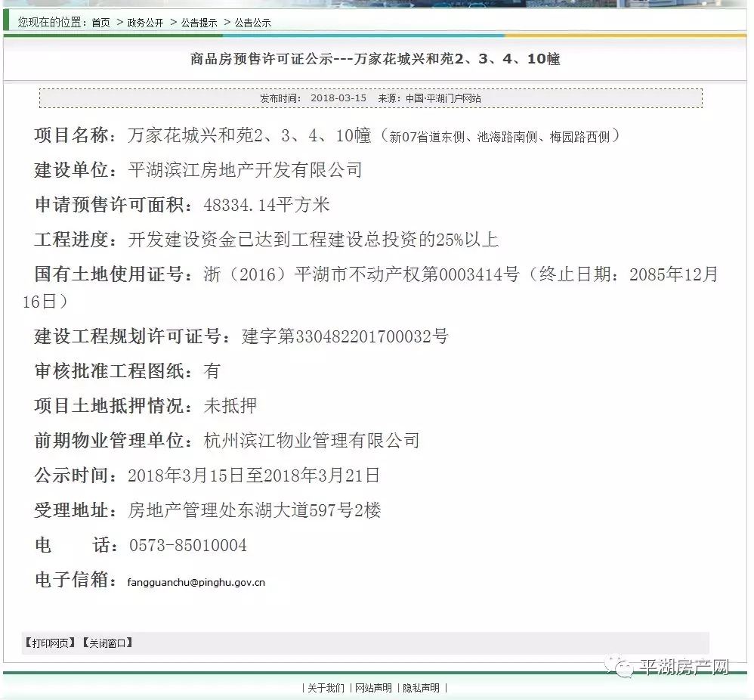Click the fangguanchu@pinghu.gov.cn email address
This screenshot has width=754, height=700.
pos(196,582)
